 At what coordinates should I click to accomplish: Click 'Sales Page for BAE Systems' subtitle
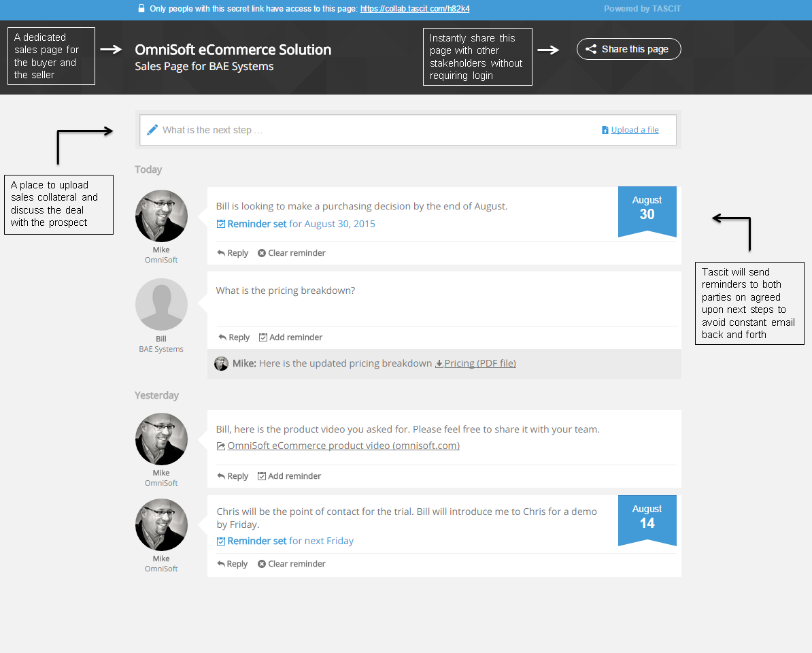(204, 66)
